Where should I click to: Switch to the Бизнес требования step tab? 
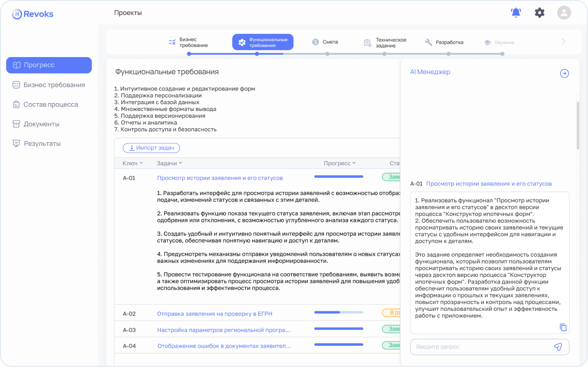click(x=188, y=42)
